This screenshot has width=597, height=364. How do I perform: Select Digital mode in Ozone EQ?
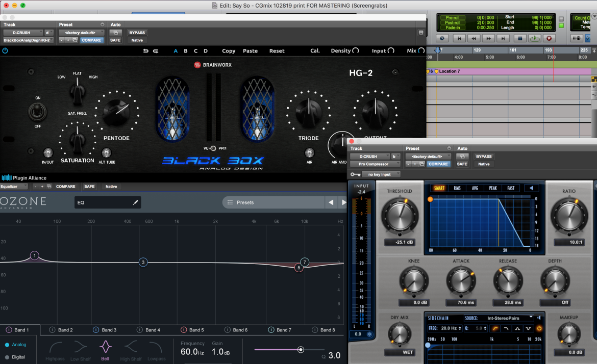(x=15, y=357)
